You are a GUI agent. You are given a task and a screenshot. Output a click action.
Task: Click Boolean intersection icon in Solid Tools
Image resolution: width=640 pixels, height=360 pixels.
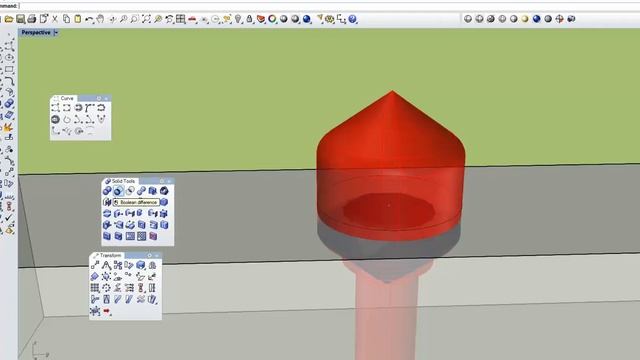(x=130, y=191)
